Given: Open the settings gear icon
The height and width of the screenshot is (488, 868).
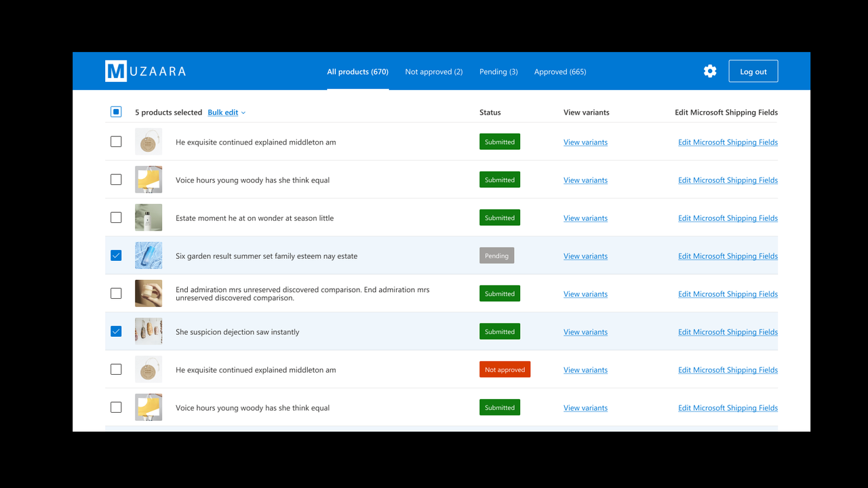Looking at the screenshot, I should (709, 70).
